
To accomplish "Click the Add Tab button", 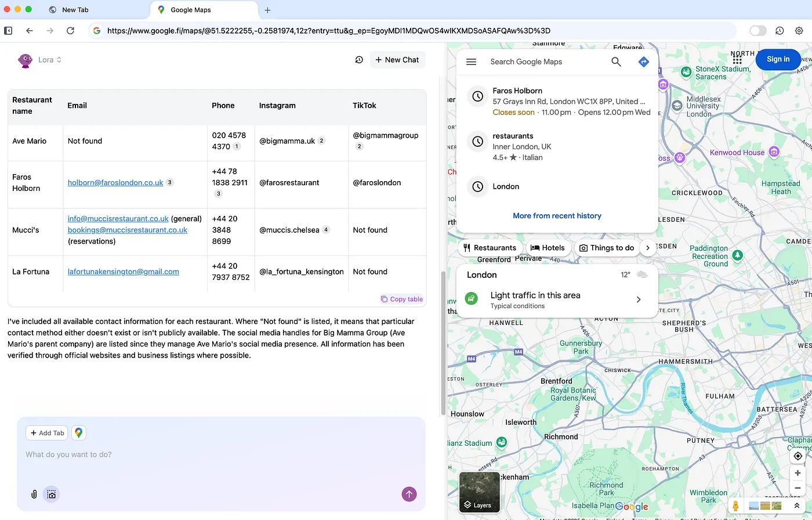I will coord(47,433).
